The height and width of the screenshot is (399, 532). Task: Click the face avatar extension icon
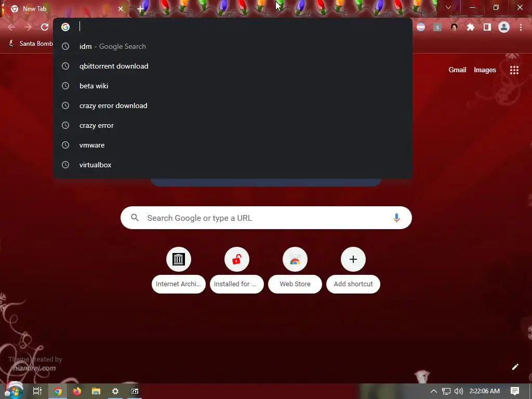point(454,27)
